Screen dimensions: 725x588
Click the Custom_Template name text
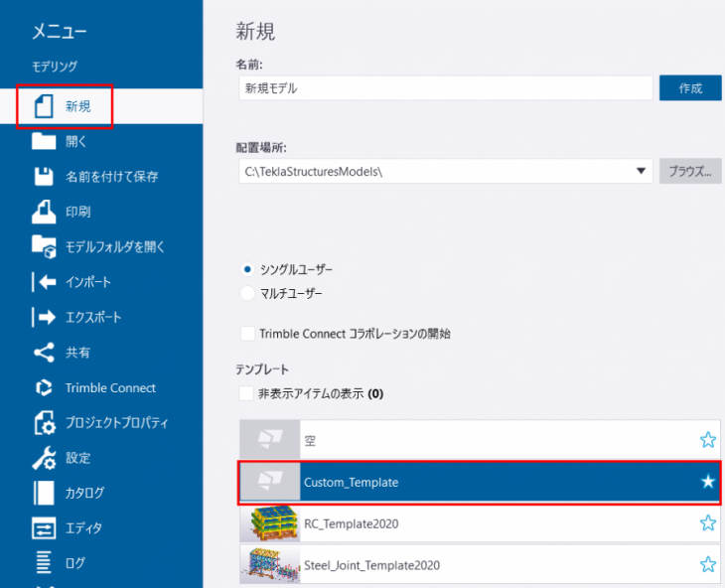click(351, 482)
